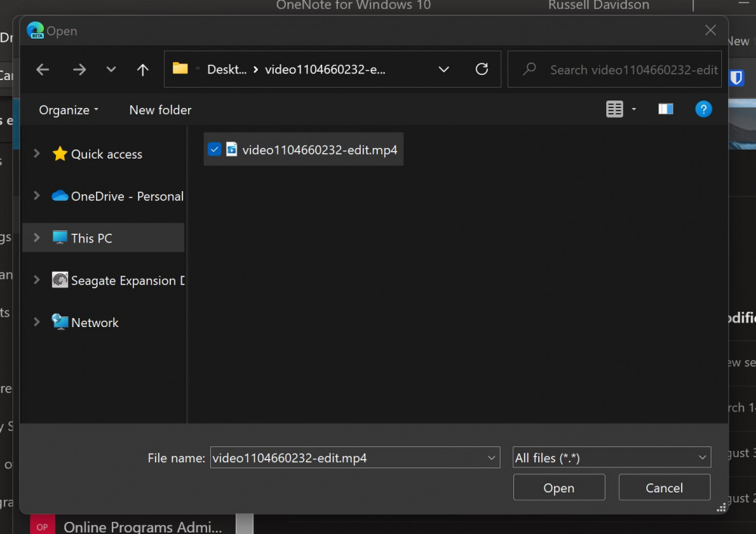
Task: Navigate back with the back arrow
Action: (42, 69)
